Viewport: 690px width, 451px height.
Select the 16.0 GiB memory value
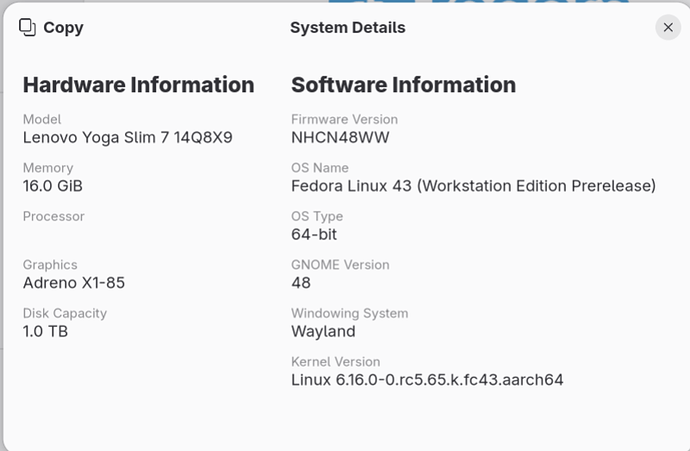(x=53, y=186)
